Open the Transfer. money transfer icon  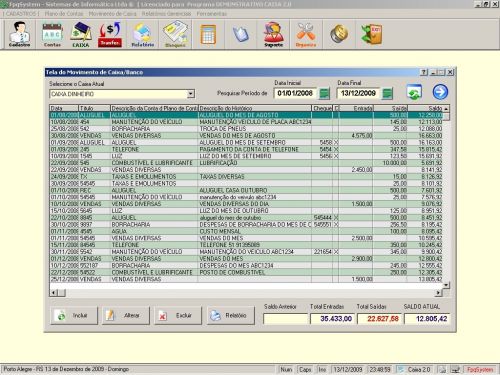click(110, 35)
